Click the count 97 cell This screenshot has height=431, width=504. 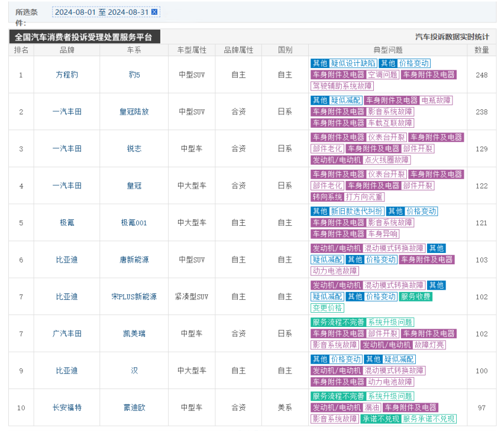pos(482,407)
